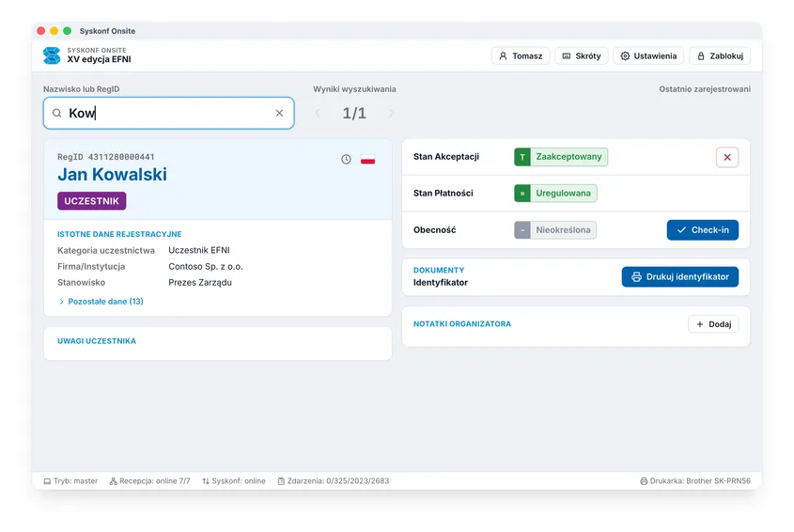Click RegID 4311280000441
The image size is (794, 532).
[x=106, y=157]
